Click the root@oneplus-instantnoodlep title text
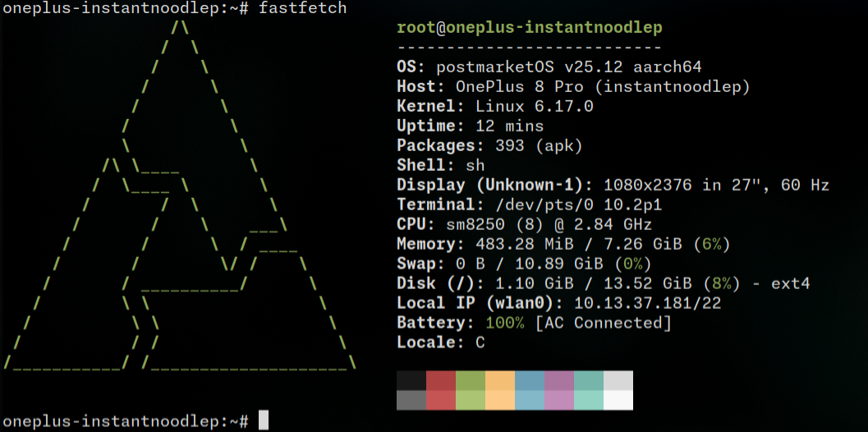Screen dimensions: 868x432 coord(529,27)
